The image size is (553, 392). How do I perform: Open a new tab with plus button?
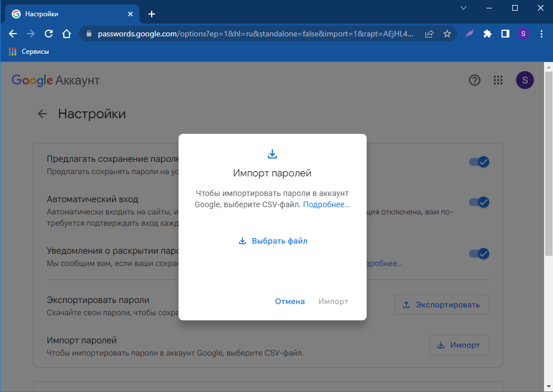[152, 14]
